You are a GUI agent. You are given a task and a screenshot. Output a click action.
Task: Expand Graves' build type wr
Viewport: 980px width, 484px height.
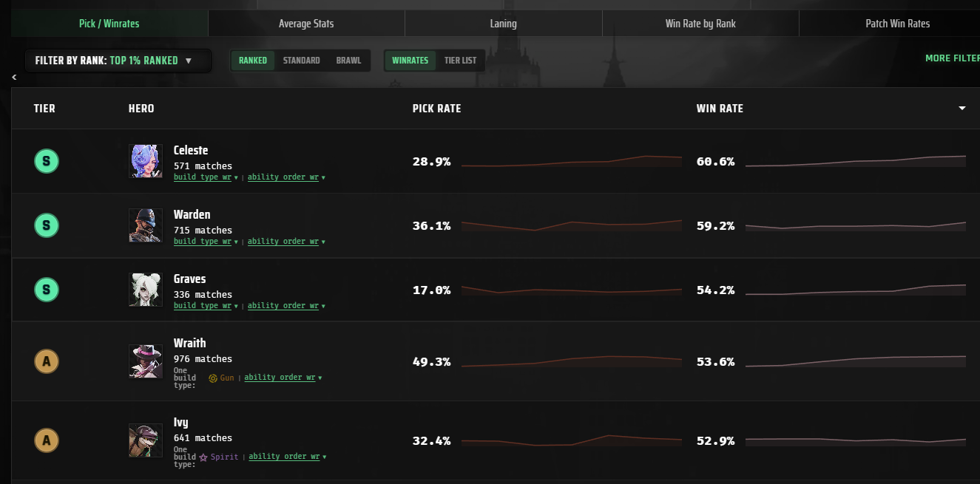(x=206, y=306)
